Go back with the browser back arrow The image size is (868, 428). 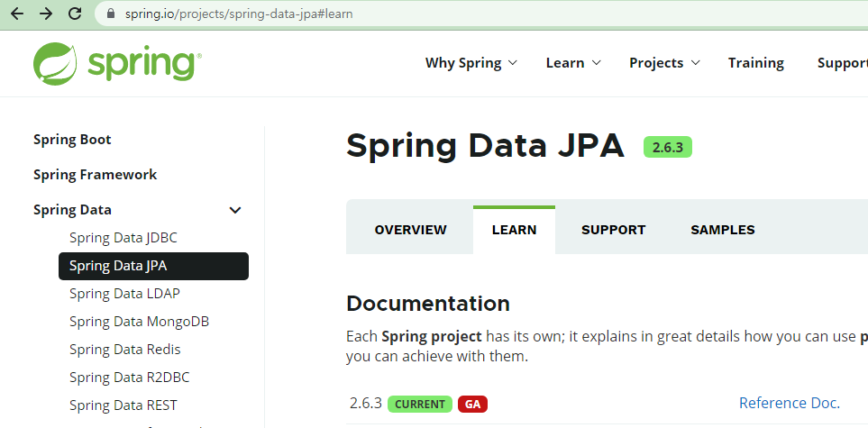click(17, 14)
